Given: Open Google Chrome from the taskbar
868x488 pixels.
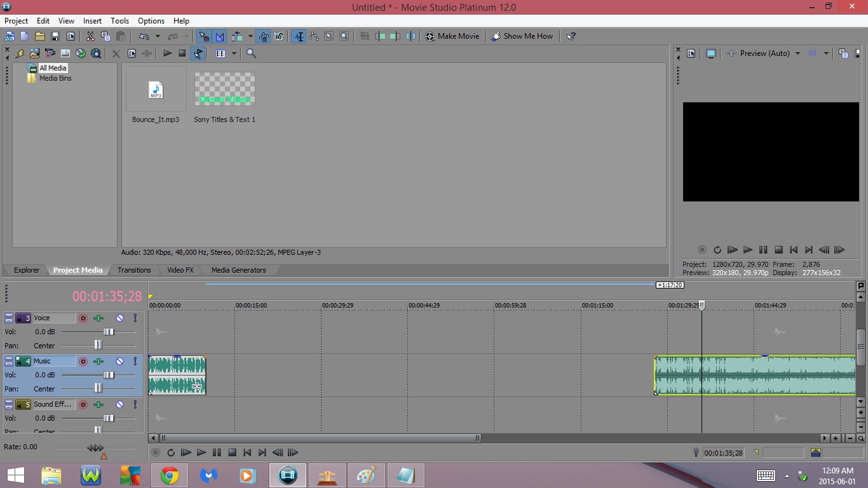Looking at the screenshot, I should point(170,475).
